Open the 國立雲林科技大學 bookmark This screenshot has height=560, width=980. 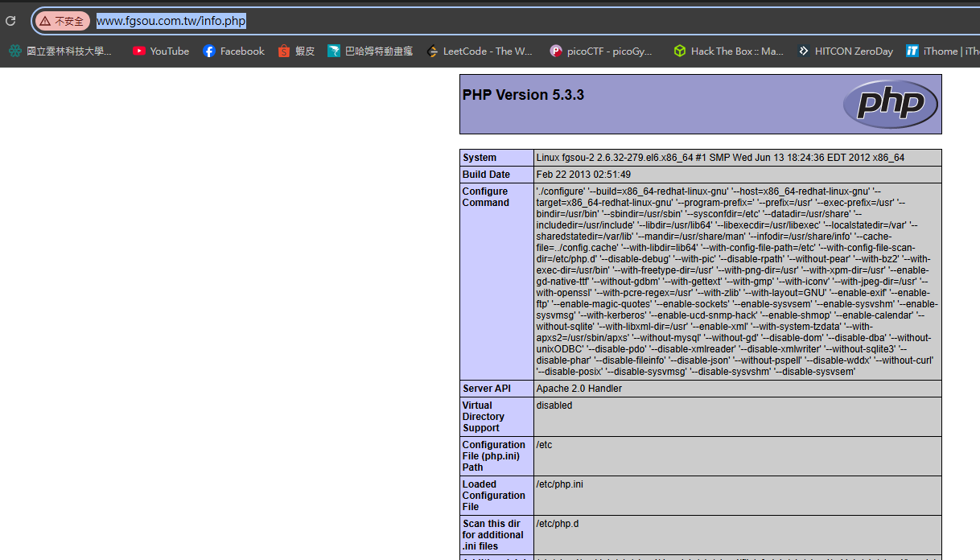pyautogui.click(x=60, y=51)
